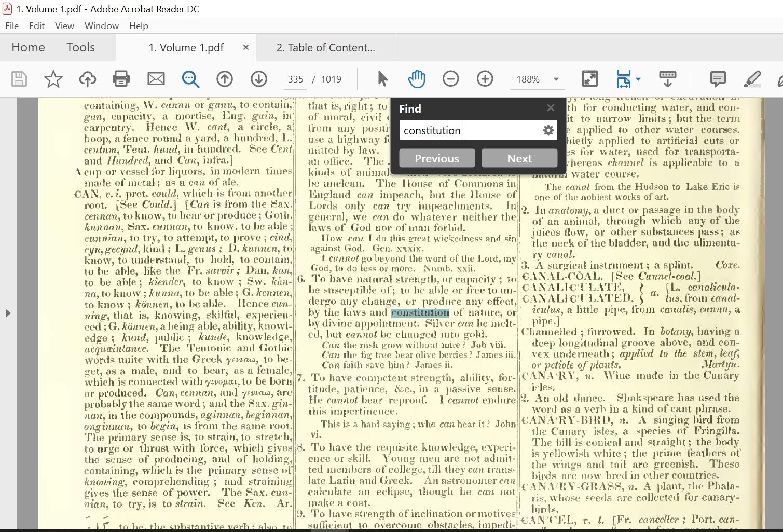This screenshot has height=532, width=783.
Task: Select the Highlighter tool
Action: (x=752, y=79)
